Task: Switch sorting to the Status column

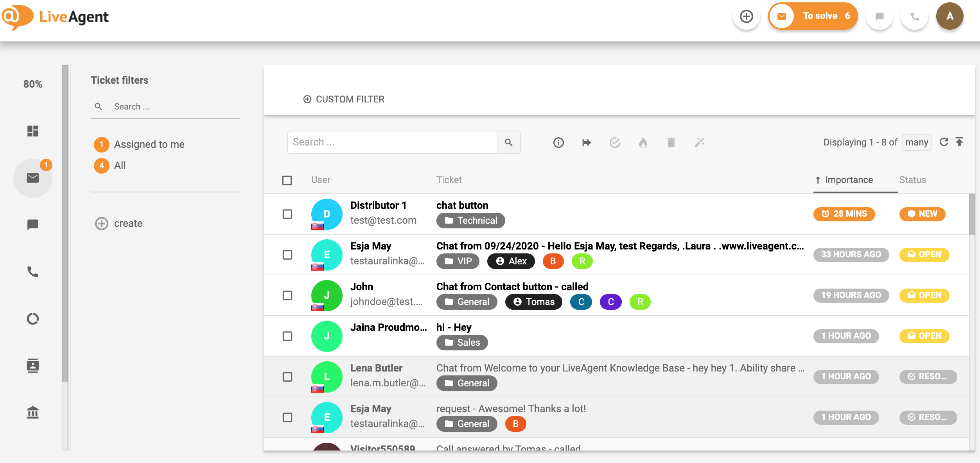Action: coord(912,179)
